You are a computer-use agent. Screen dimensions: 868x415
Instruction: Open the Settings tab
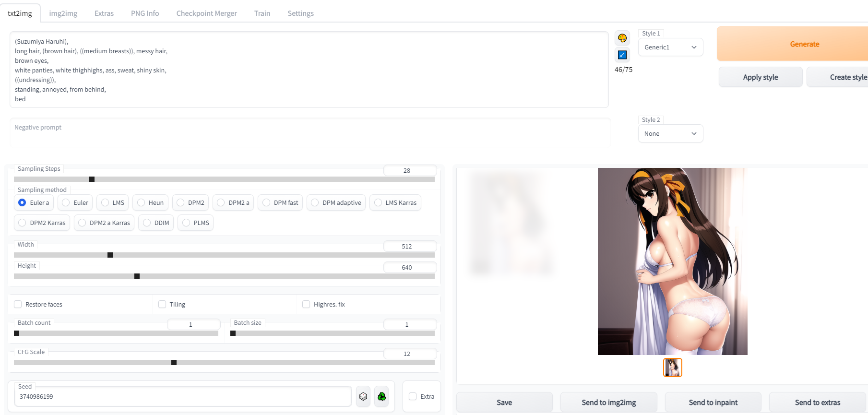300,13
